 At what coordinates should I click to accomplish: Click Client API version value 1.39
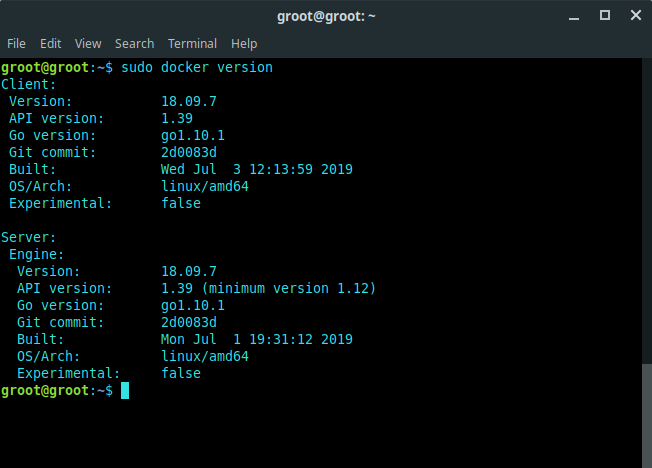177,119
